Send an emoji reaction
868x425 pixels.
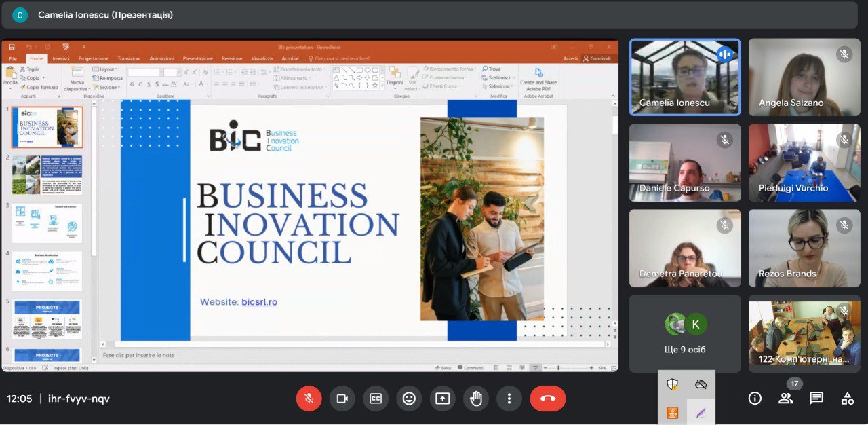tap(409, 399)
